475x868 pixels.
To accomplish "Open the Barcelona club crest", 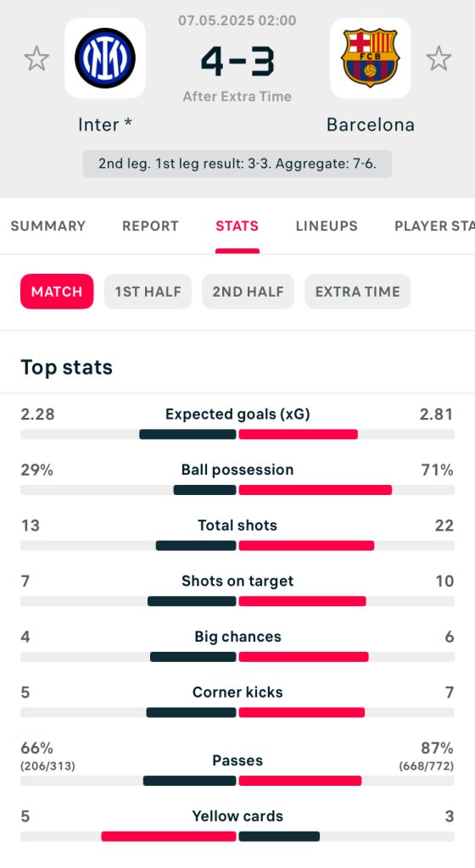I will [x=371, y=58].
